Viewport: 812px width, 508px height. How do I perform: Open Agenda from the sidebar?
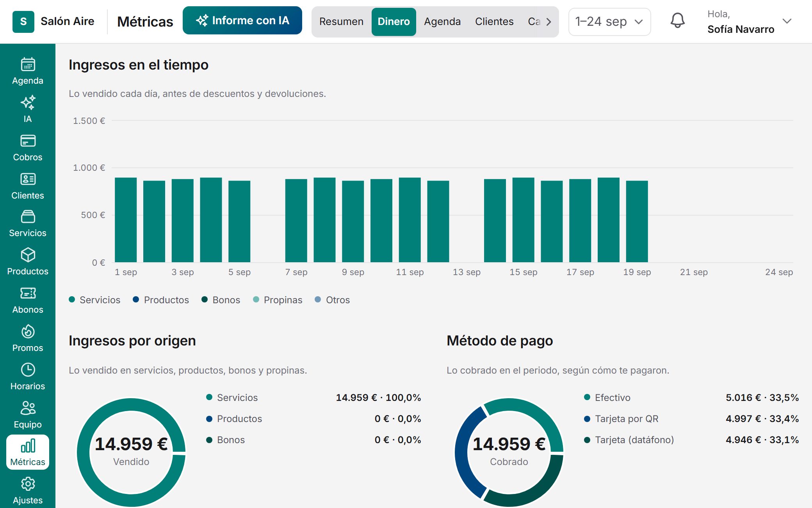pyautogui.click(x=28, y=71)
